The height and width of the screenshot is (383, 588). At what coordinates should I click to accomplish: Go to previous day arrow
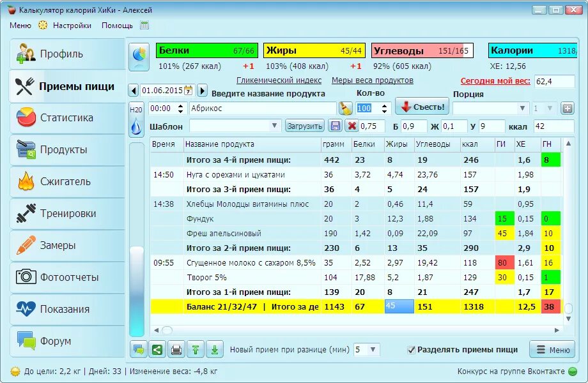pos(134,90)
